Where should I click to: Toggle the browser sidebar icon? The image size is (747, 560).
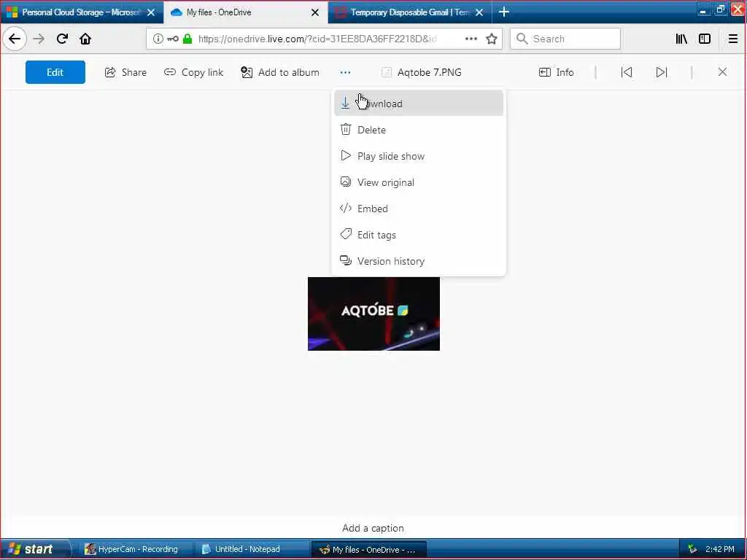coord(705,39)
